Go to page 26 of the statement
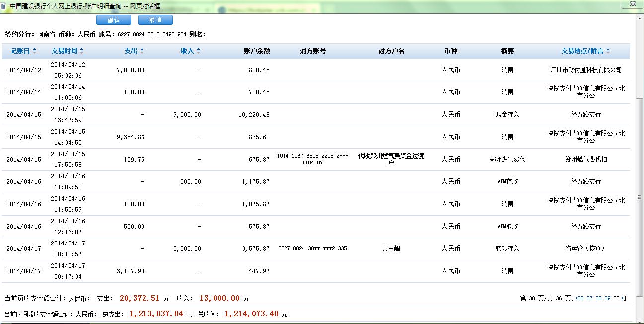644x324 pixels. pos(580,299)
